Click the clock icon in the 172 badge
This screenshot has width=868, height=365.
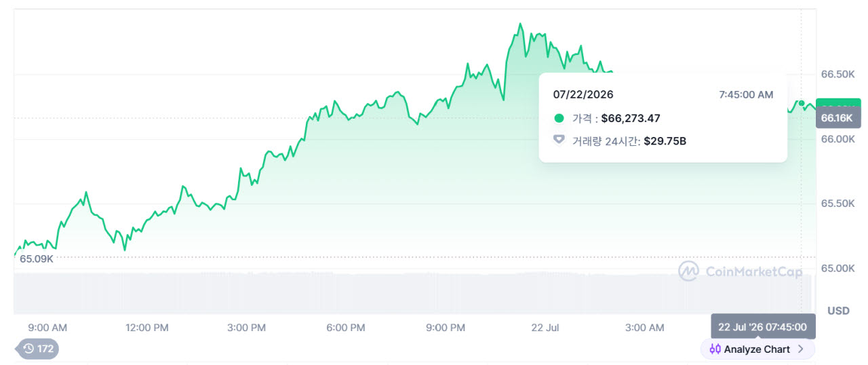coord(28,349)
